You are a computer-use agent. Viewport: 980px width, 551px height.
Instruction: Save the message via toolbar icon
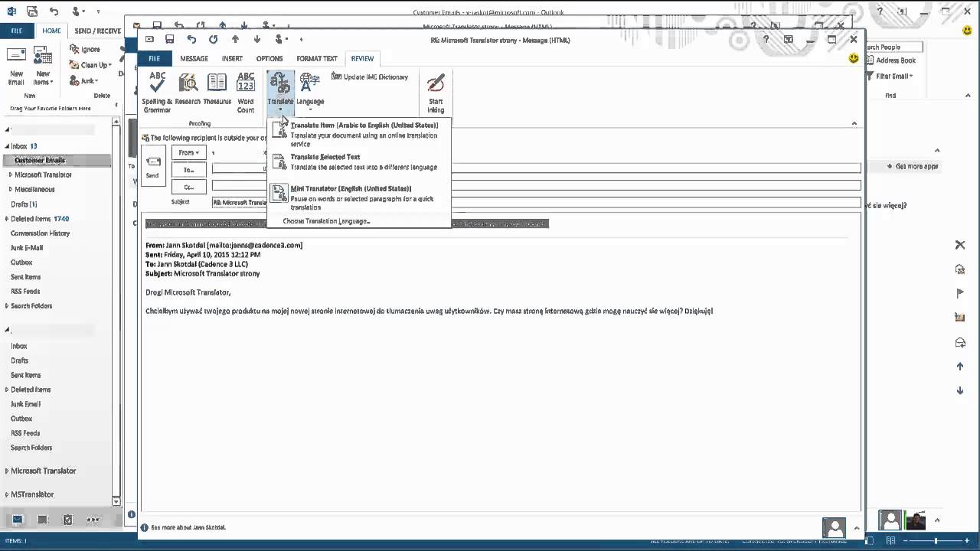169,40
